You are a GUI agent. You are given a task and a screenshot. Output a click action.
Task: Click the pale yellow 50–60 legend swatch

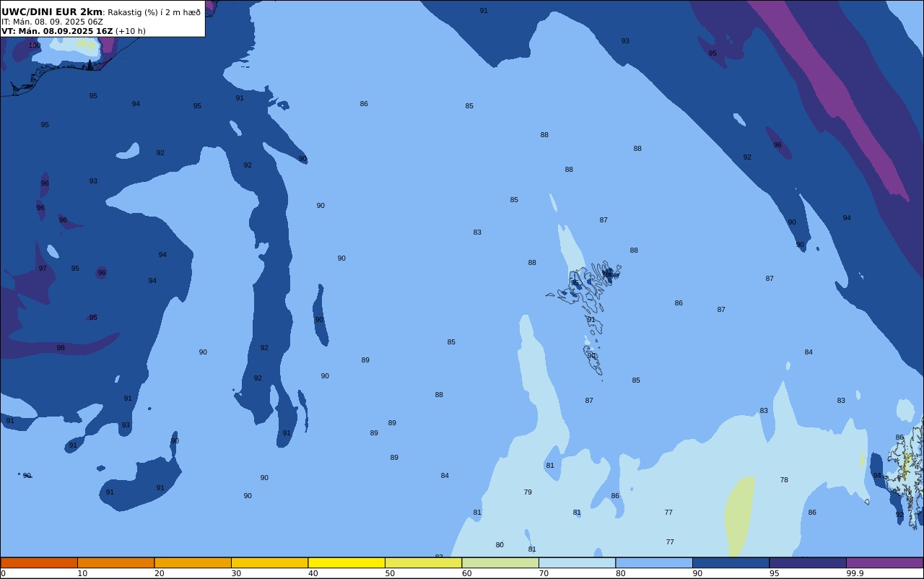[423, 562]
